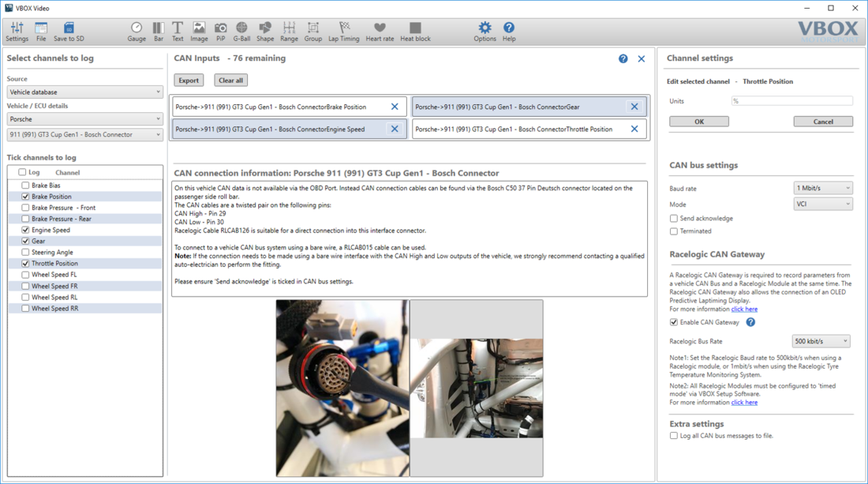The height and width of the screenshot is (484, 868).
Task: Open the Porsche vehicle make dropdown
Action: (x=84, y=119)
